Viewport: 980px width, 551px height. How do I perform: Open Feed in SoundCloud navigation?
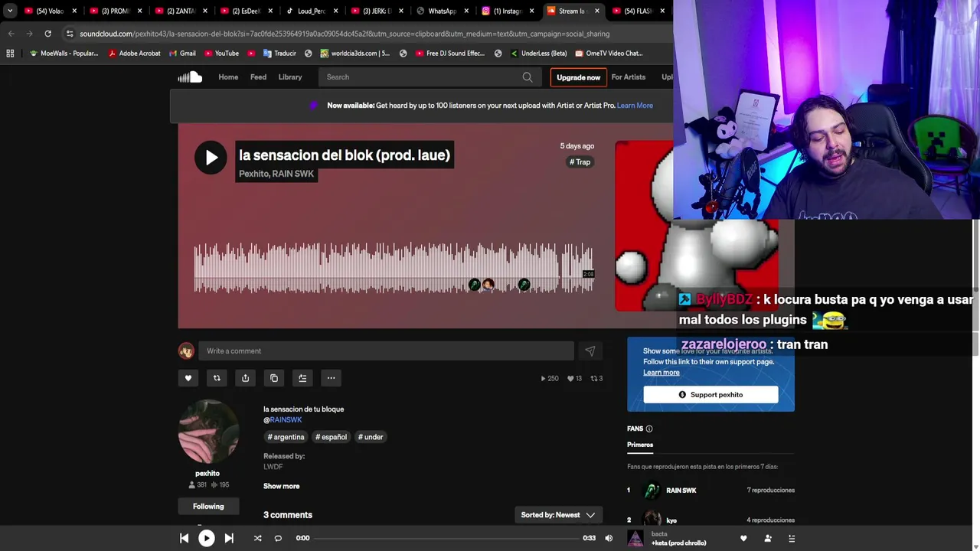258,77
